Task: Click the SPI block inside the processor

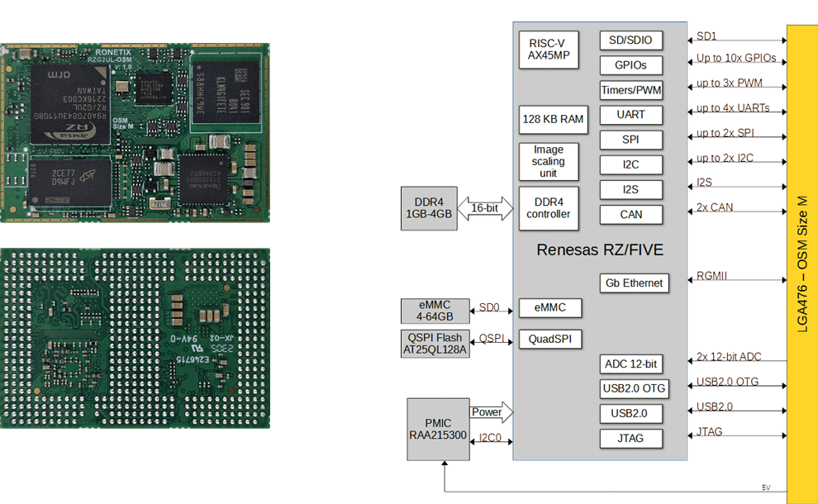Action: [x=630, y=140]
